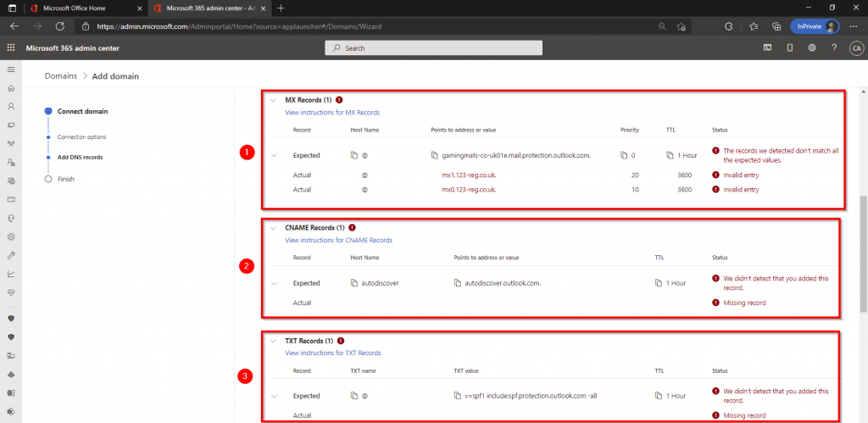Open the header Settings gear
The width and height of the screenshot is (868, 423).
point(812,48)
